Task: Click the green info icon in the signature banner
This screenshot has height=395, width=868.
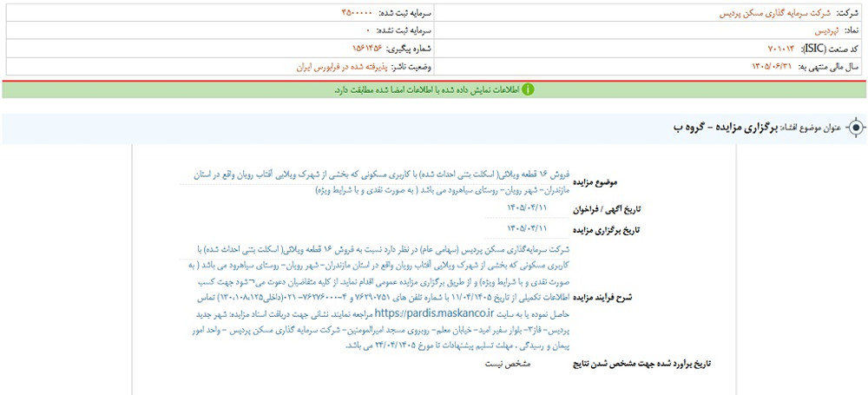Action: 529,89
